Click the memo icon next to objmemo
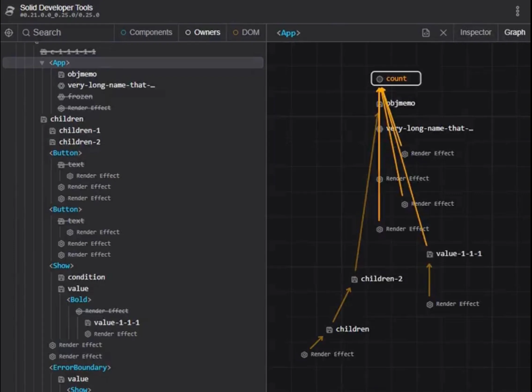 [61, 74]
